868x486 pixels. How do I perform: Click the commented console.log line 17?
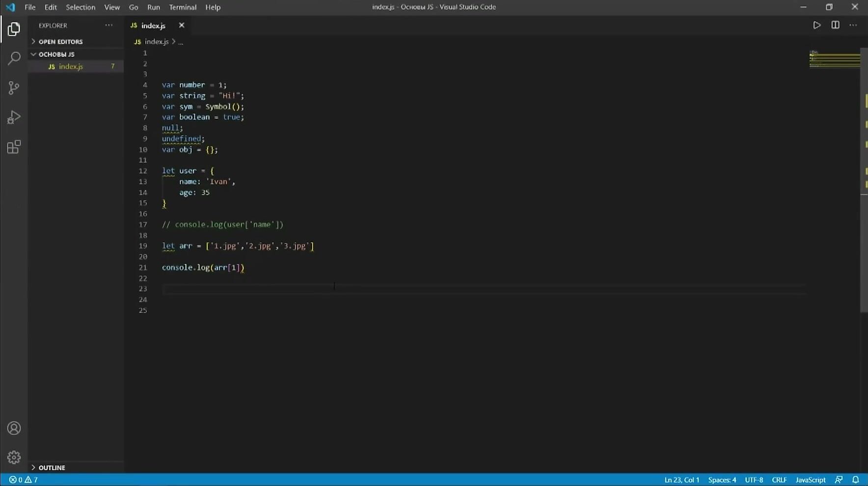point(222,224)
